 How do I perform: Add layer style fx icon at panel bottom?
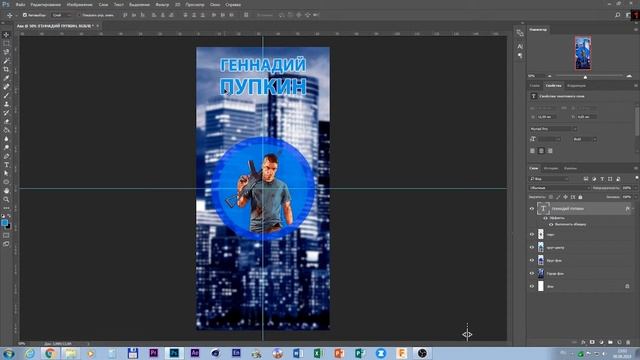pos(583,342)
